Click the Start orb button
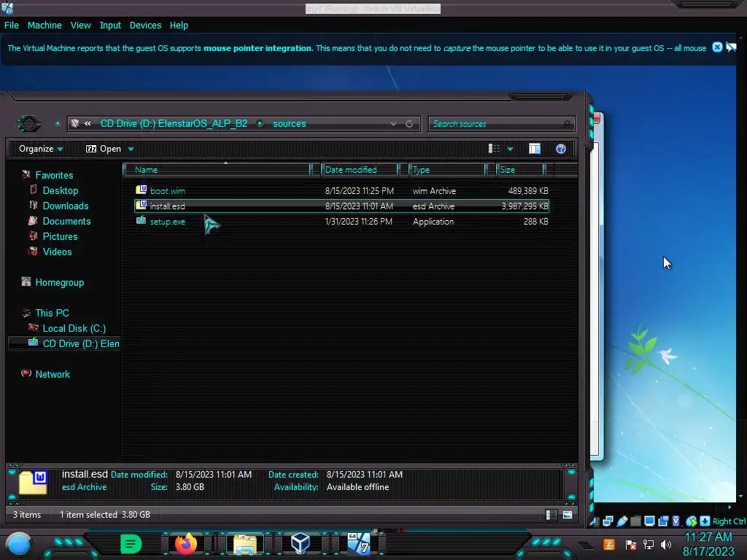747x560 pixels. pyautogui.click(x=18, y=544)
